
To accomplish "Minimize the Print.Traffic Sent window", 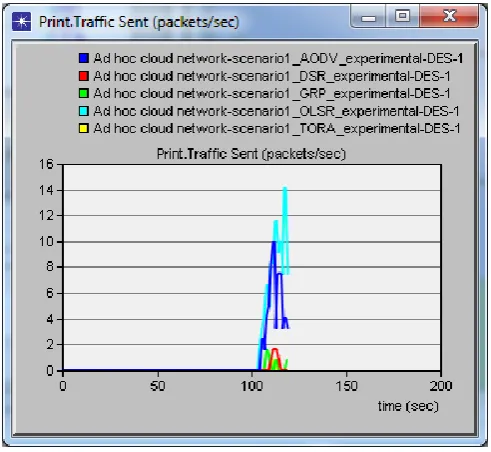I will point(368,16).
